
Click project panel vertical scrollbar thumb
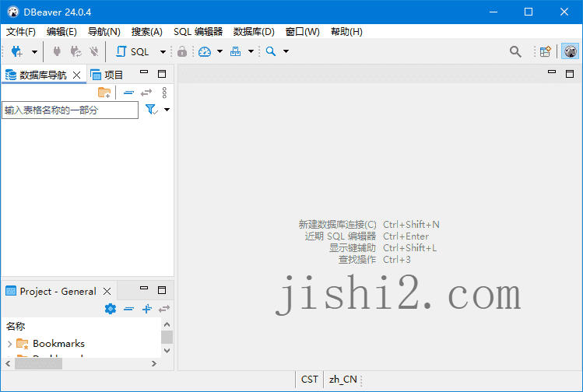click(167, 337)
